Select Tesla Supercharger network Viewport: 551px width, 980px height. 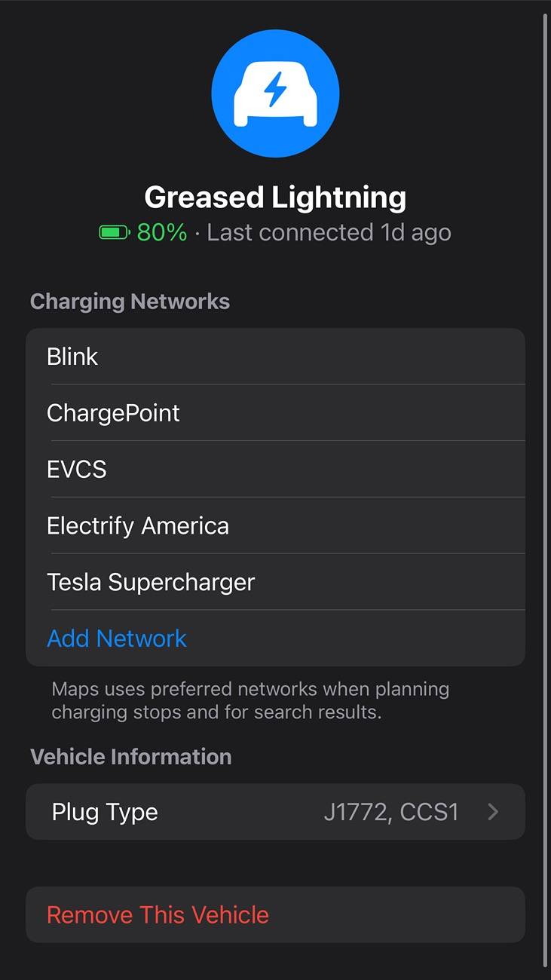pos(275,582)
